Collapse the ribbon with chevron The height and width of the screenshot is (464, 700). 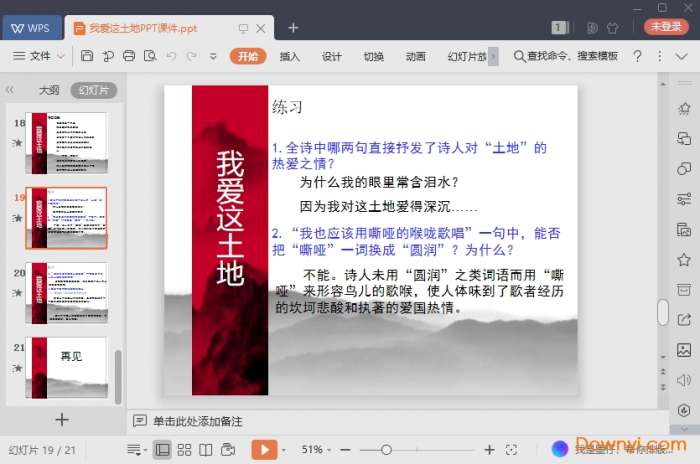tap(681, 56)
